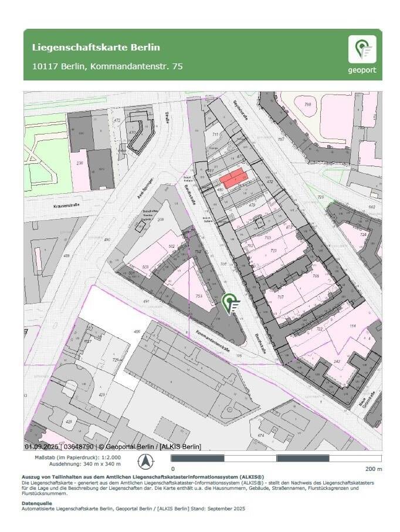
Task: Select parcel number 674
Action: (260, 435)
